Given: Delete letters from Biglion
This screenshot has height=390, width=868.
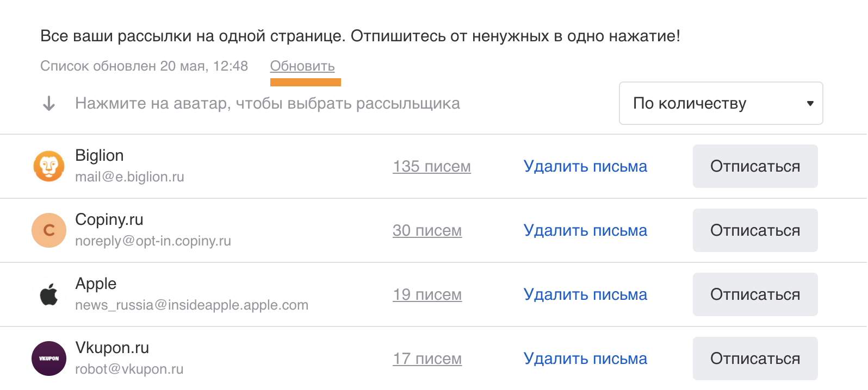Looking at the screenshot, I should click(585, 166).
